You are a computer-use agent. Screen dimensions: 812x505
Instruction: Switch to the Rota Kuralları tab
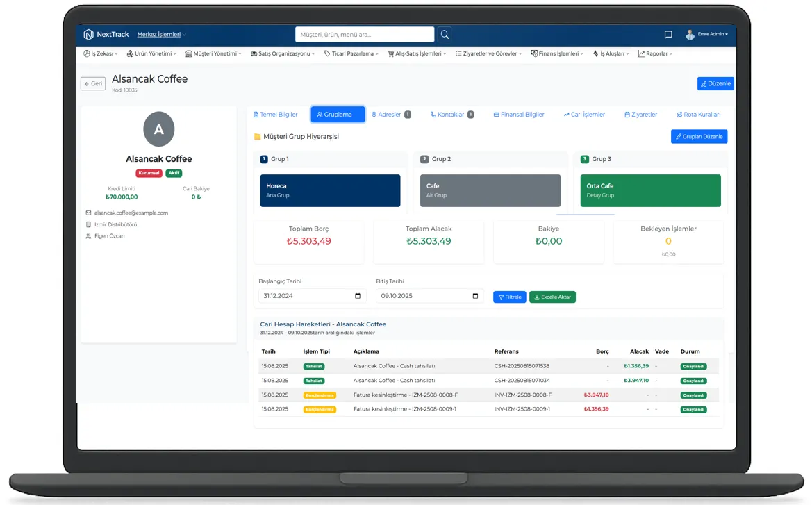(698, 115)
